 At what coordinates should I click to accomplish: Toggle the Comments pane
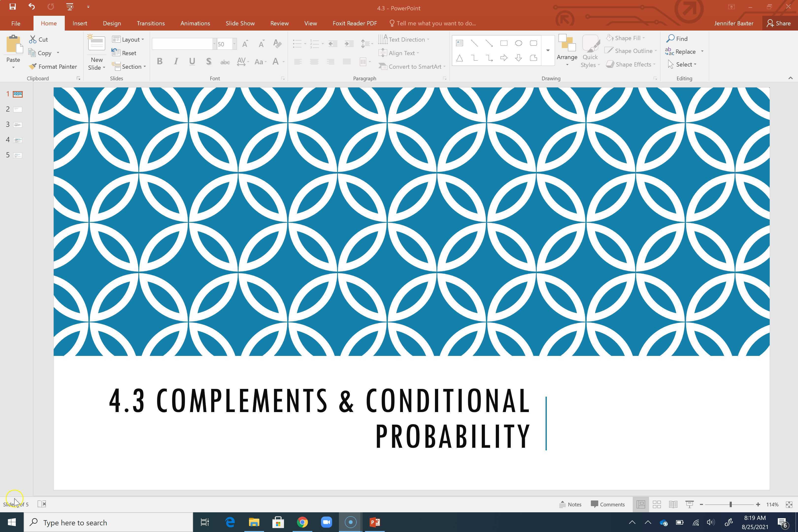point(608,504)
